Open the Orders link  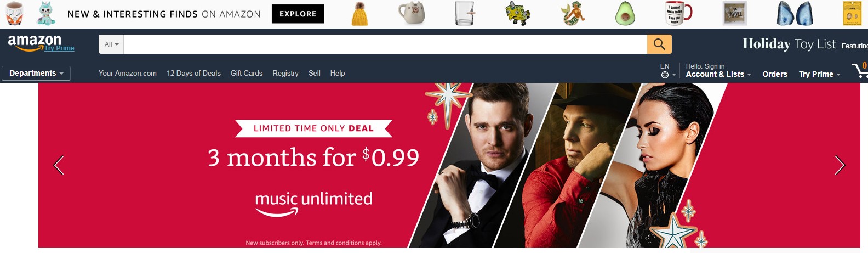tap(775, 74)
